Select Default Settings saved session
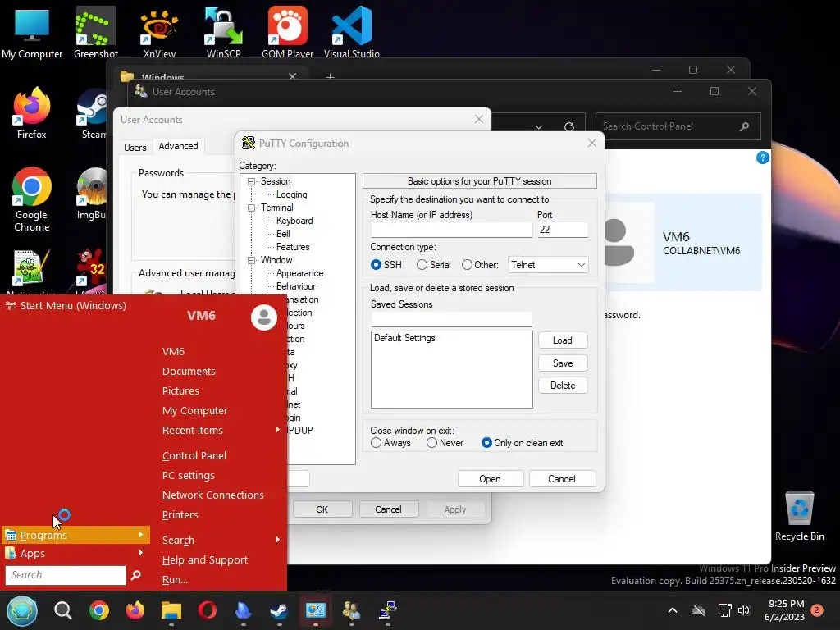This screenshot has width=840, height=630. pyautogui.click(x=404, y=338)
